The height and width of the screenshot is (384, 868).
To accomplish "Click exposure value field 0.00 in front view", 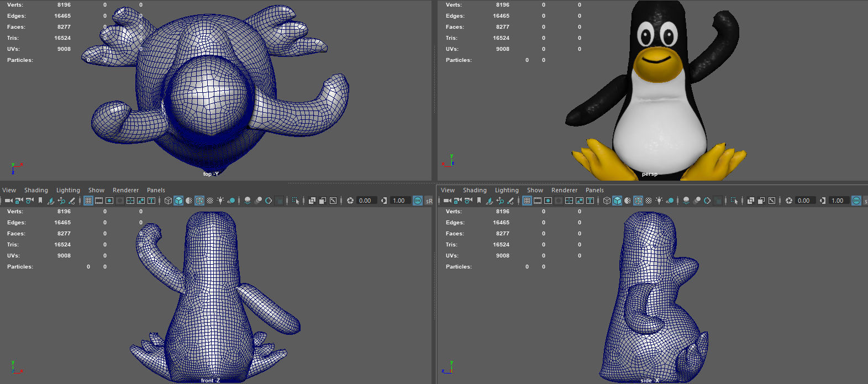I will click(367, 201).
